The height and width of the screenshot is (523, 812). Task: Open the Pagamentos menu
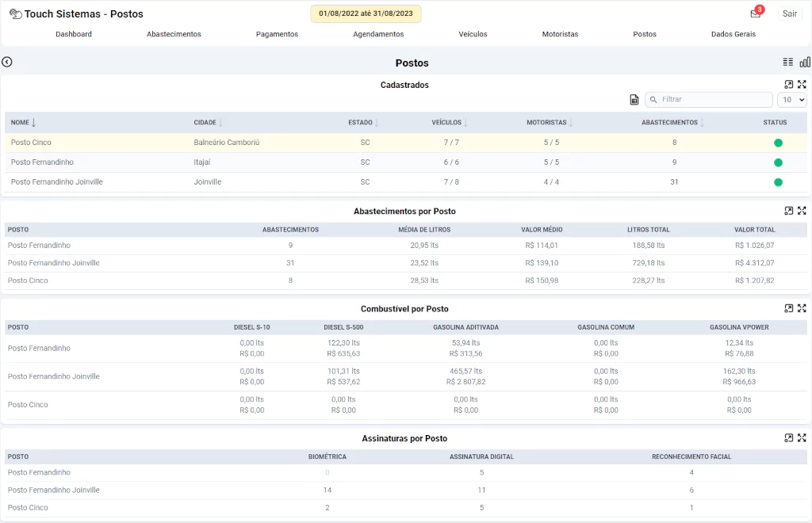(x=277, y=34)
